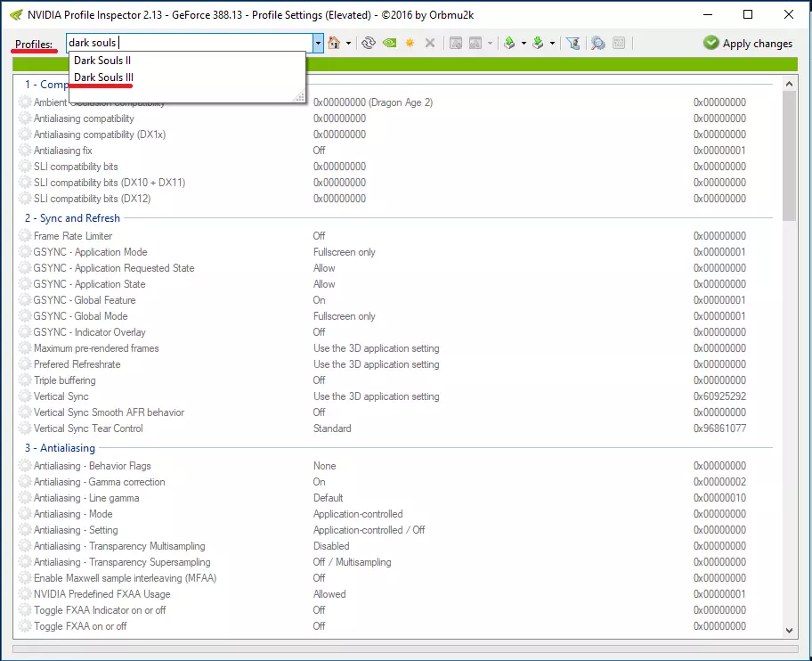
Task: Select the 2 - Sync and Refresh section header
Action: (72, 218)
